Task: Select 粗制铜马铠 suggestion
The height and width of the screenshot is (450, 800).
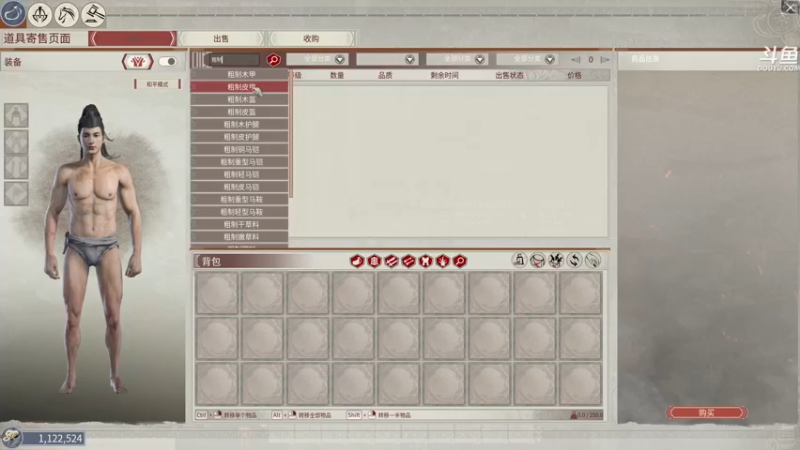Action: [x=239, y=149]
